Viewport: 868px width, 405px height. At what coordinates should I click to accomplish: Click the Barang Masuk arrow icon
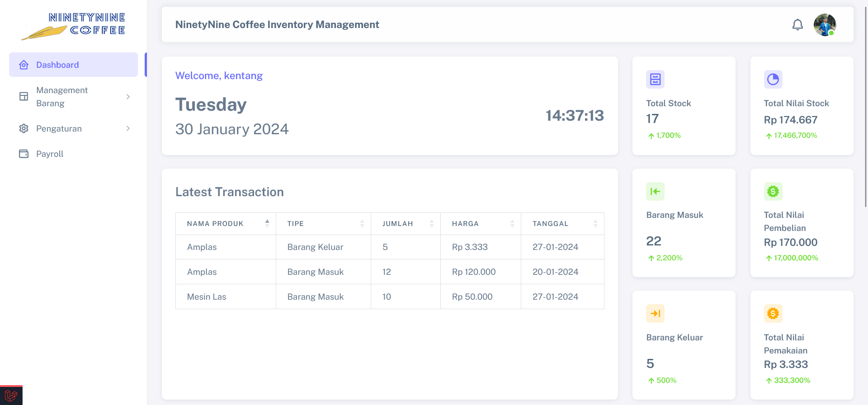pyautogui.click(x=655, y=192)
